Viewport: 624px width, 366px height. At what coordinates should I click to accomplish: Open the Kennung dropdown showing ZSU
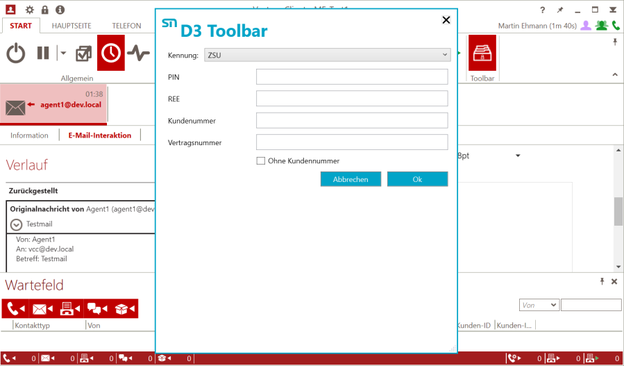pyautogui.click(x=328, y=55)
